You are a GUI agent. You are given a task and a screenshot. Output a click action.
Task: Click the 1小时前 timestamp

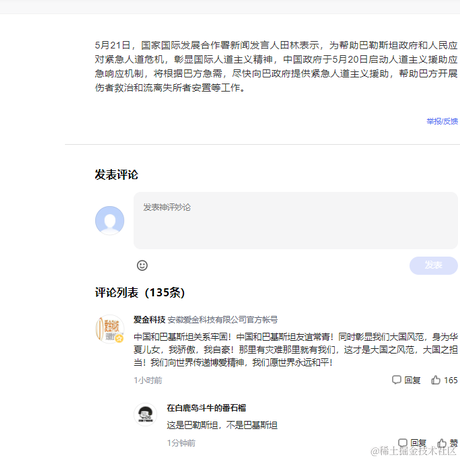click(x=148, y=380)
